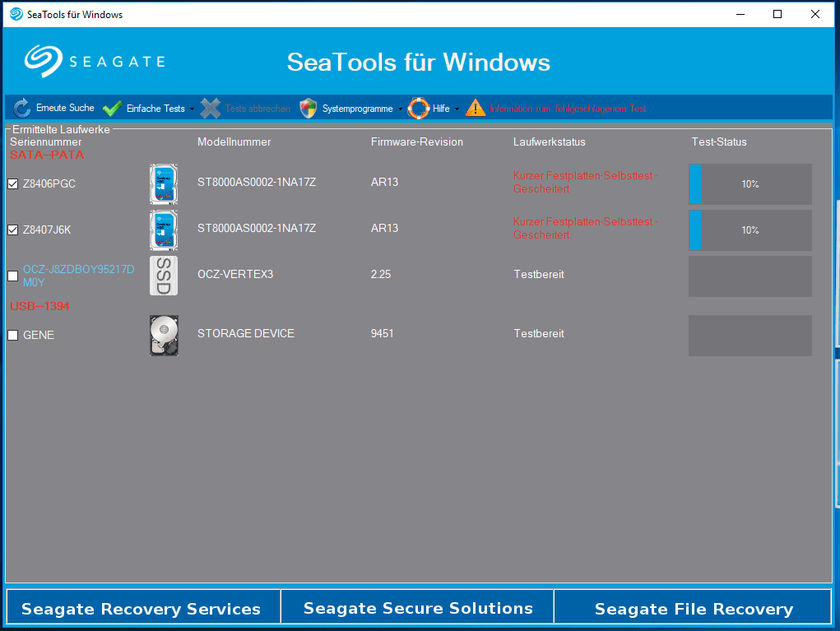The height and width of the screenshot is (631, 840).
Task: Click the grey X Tests abbrechen icon
Action: tap(211, 109)
